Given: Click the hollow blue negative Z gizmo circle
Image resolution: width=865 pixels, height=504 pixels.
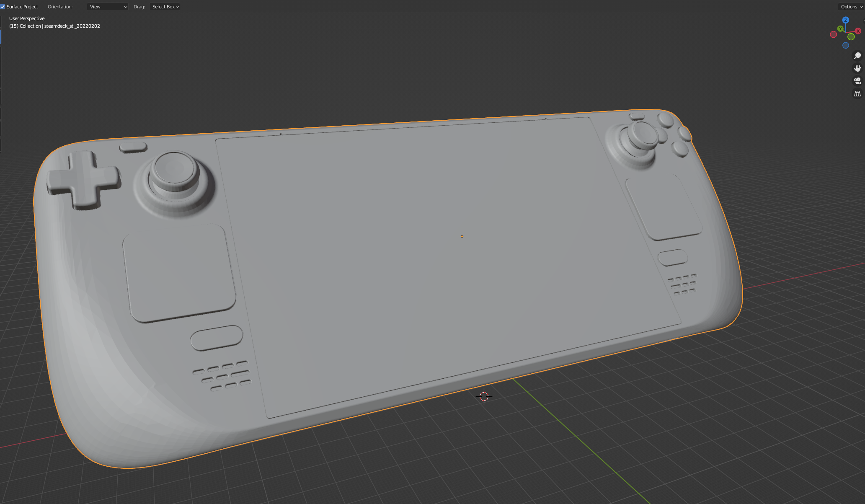Looking at the screenshot, I should 845,45.
